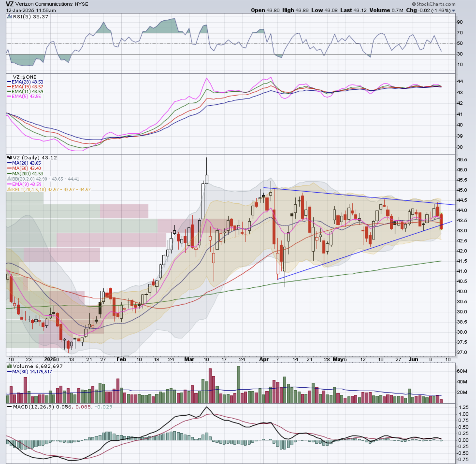
Task: Click the Apr label on date axis
Action: 264,359
